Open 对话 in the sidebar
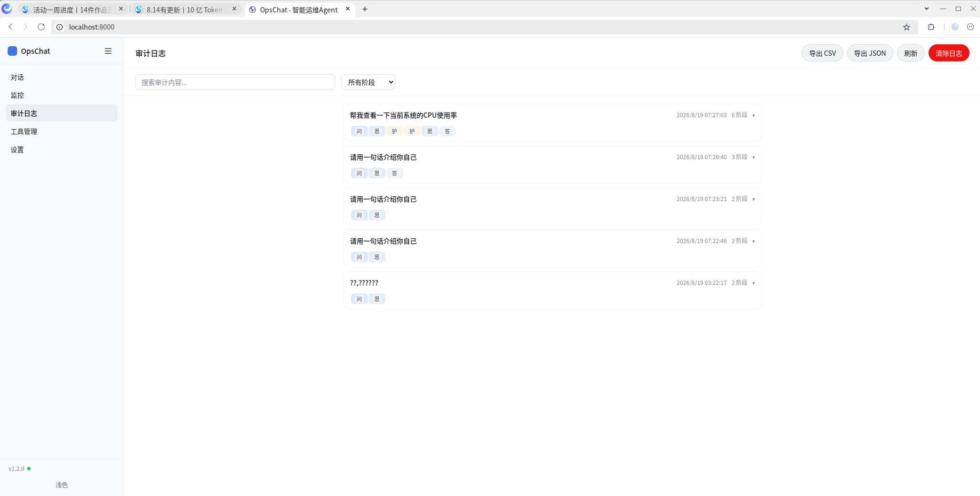The image size is (980, 496). click(x=61, y=77)
